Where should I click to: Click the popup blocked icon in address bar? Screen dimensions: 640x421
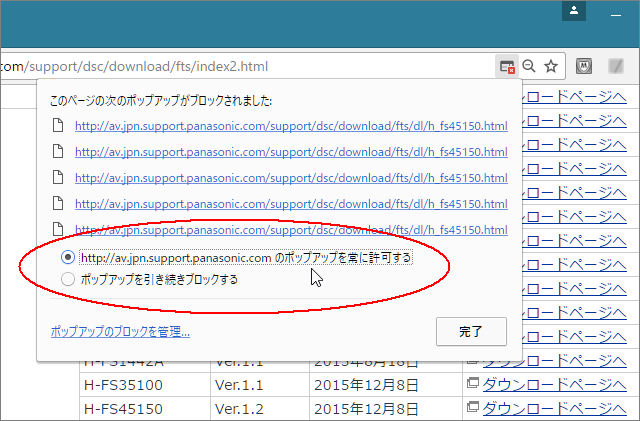[507, 66]
